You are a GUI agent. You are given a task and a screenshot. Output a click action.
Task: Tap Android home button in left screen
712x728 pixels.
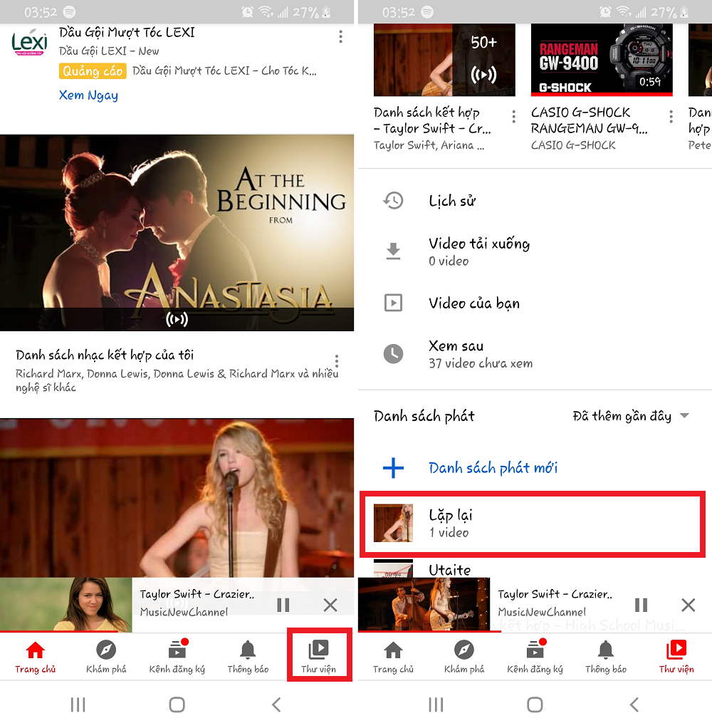(x=177, y=704)
